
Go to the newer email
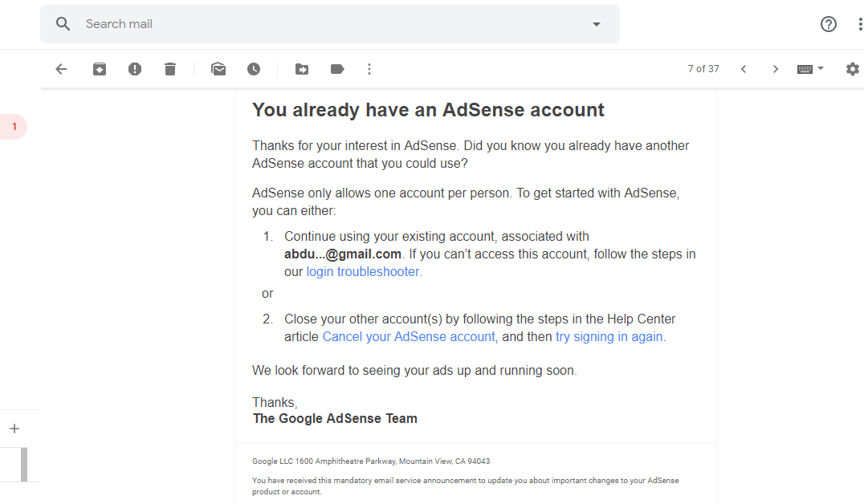coord(744,69)
